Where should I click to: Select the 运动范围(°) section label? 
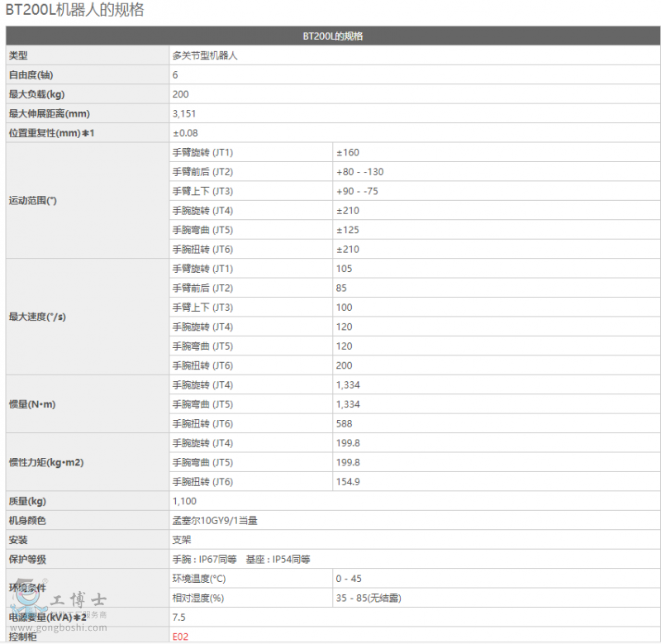(x=32, y=201)
